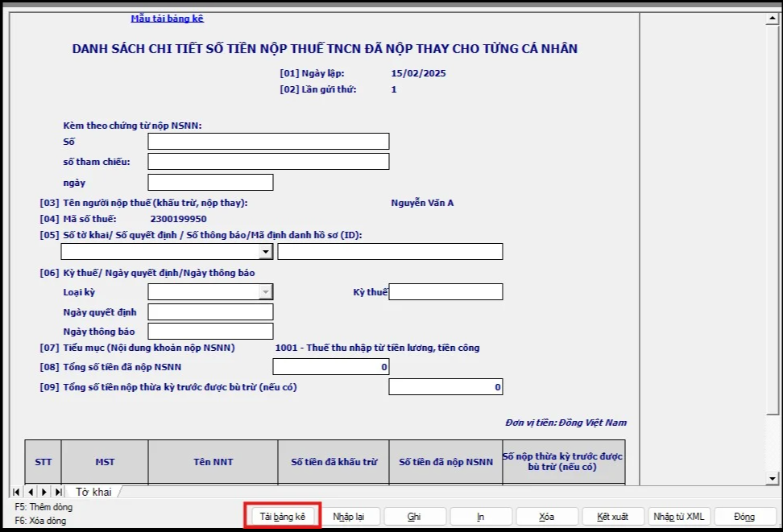
Task: Import using the "Nhập từ XML" button
Action: tap(678, 517)
